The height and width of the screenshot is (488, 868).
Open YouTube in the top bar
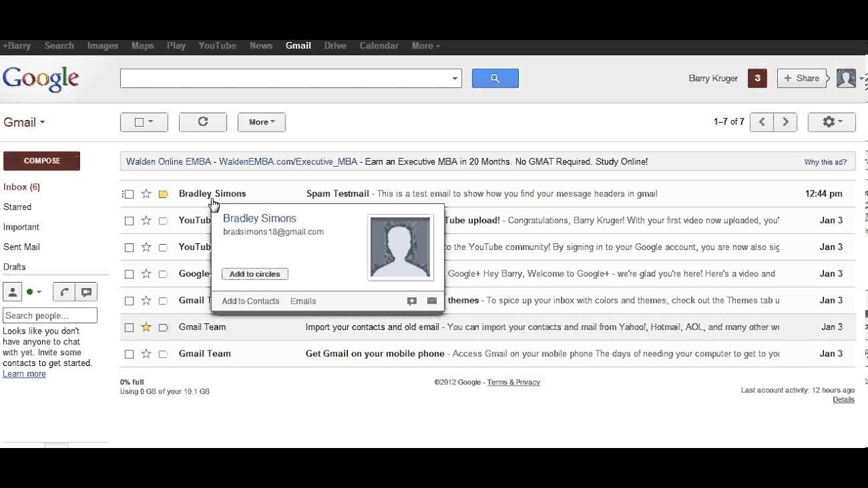coord(218,45)
